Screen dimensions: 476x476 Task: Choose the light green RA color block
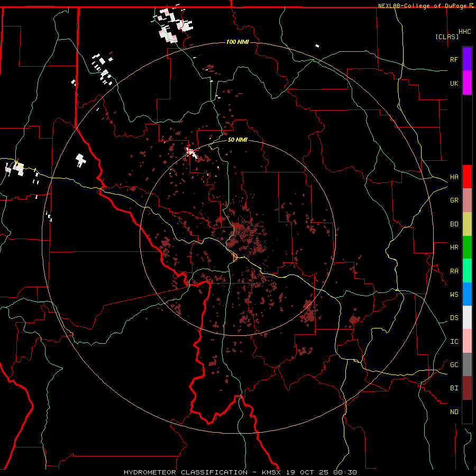coord(467,271)
